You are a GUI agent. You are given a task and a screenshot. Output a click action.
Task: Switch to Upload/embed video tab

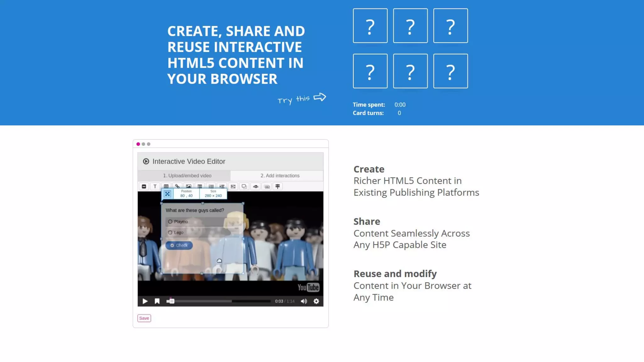coord(187,176)
